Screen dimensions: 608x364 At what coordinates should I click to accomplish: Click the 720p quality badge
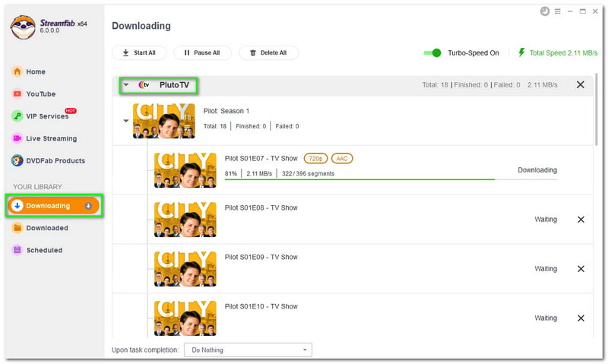coord(315,159)
